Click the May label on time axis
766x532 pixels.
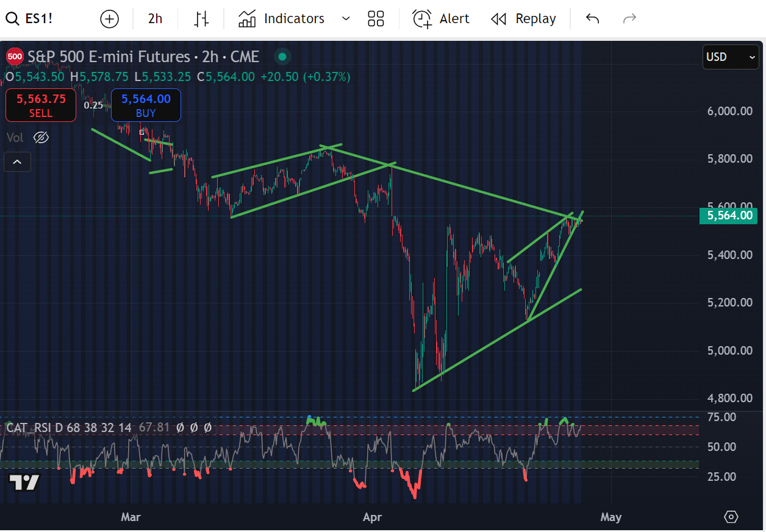pos(610,517)
